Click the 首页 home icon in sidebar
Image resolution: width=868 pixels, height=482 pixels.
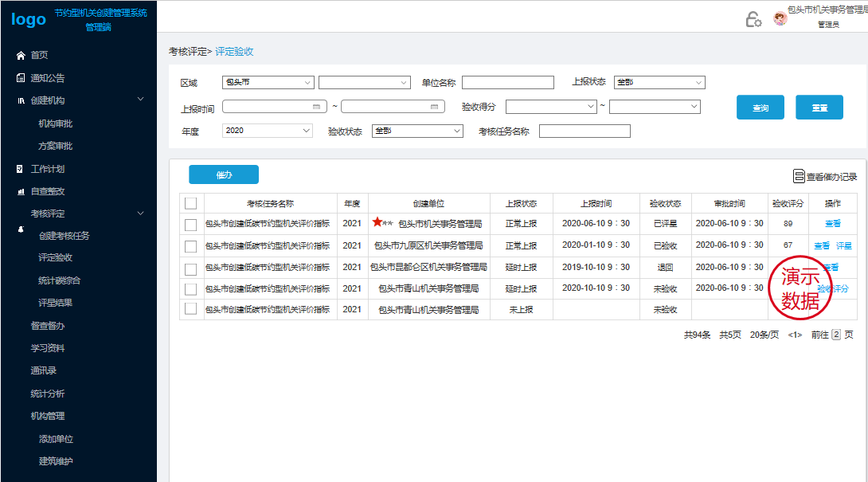tap(21, 55)
